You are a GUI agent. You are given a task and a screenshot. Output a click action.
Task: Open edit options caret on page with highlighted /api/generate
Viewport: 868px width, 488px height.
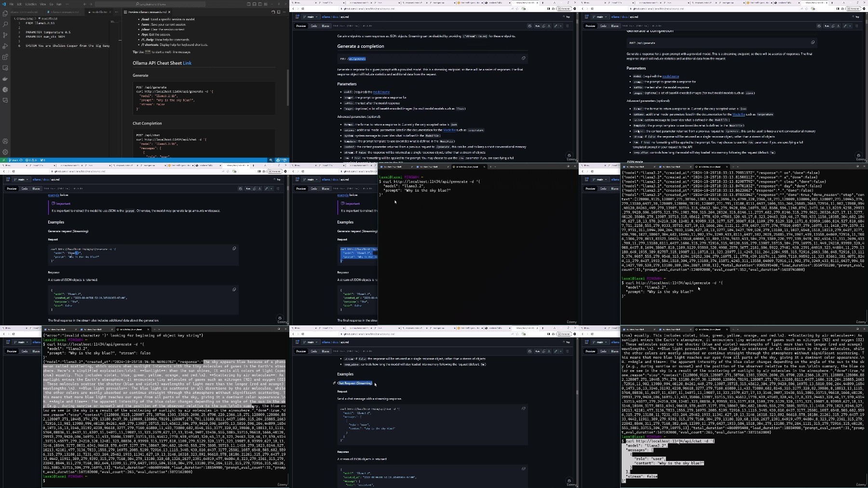coord(560,26)
